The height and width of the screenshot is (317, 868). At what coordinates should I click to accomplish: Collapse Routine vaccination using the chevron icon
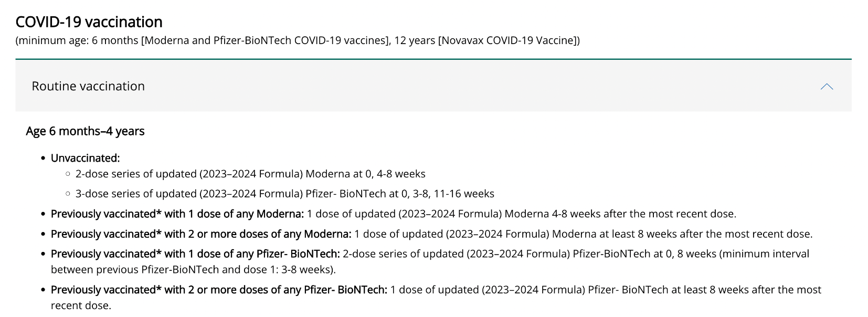pyautogui.click(x=827, y=87)
